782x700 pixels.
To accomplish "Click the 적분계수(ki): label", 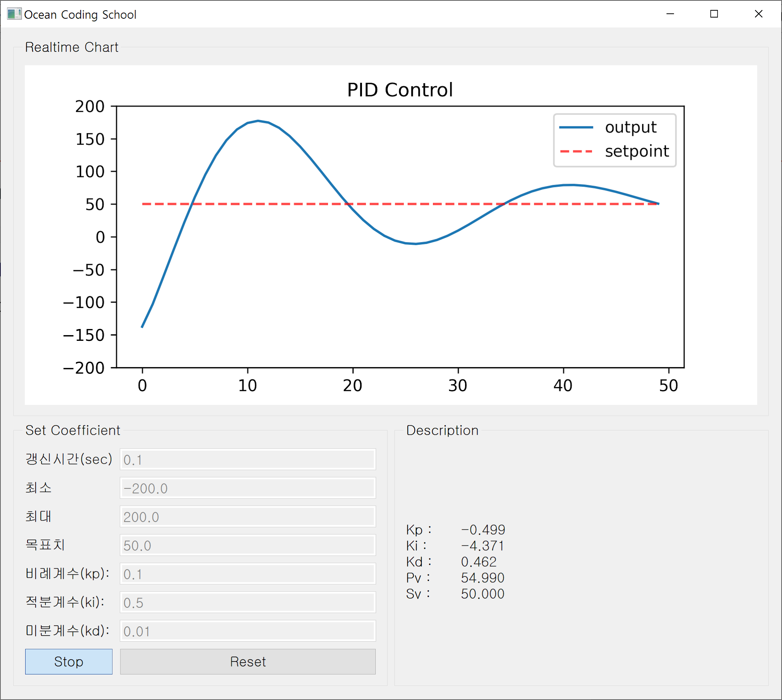I will [65, 602].
